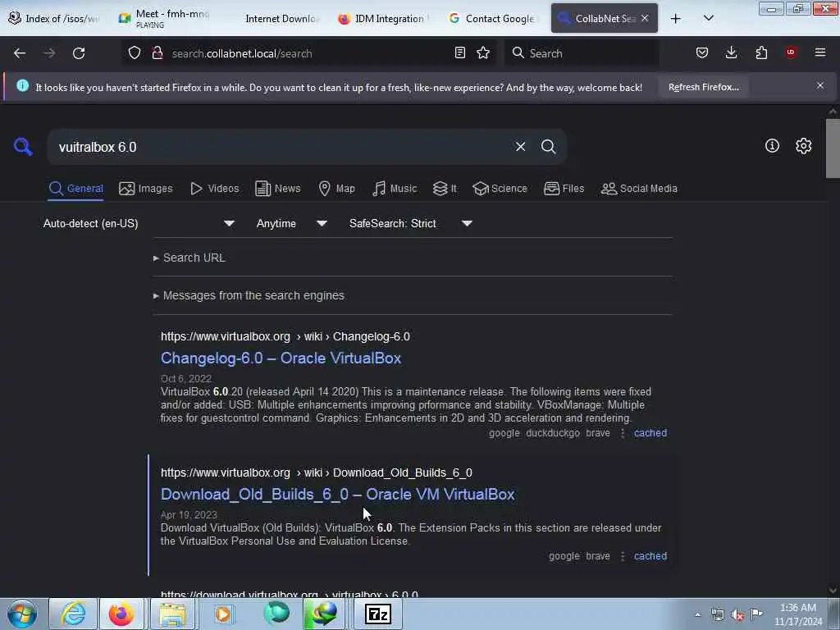
Task: Reload the current page
Action: coord(79,53)
